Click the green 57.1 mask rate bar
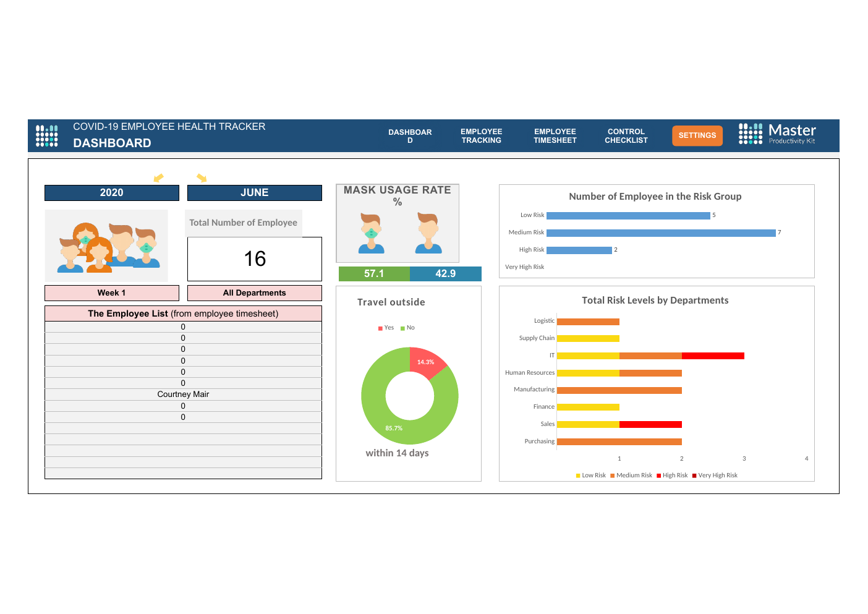The width and height of the screenshot is (868, 614). click(374, 274)
